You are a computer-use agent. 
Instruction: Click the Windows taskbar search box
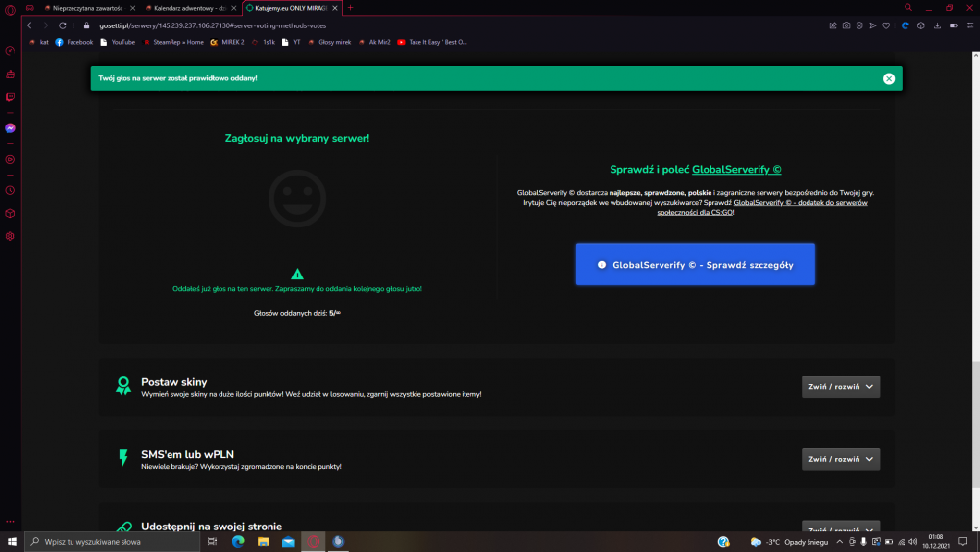point(113,541)
